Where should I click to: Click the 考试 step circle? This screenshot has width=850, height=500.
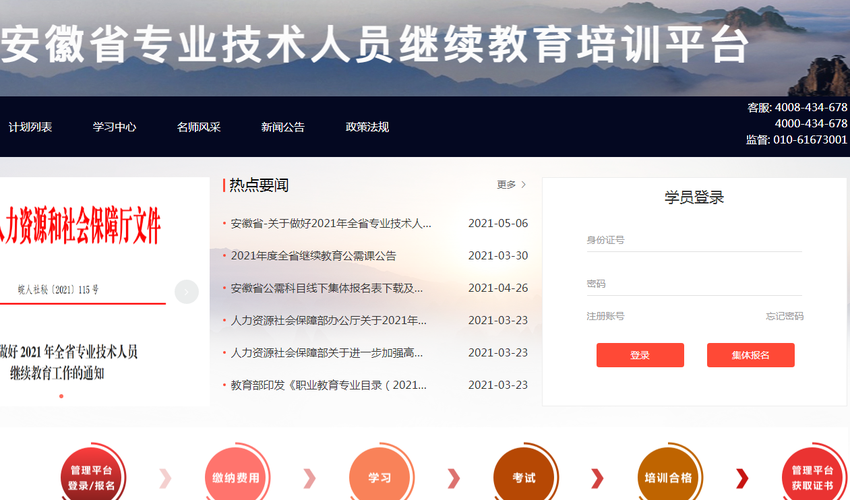(x=524, y=476)
